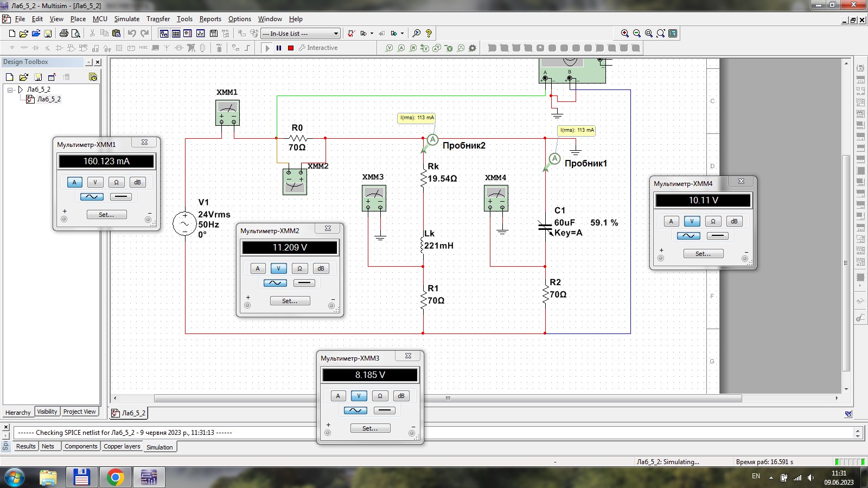Screen dimensions: 868x488
Task: Click the zoom in magnifier icon
Action: coord(625,34)
